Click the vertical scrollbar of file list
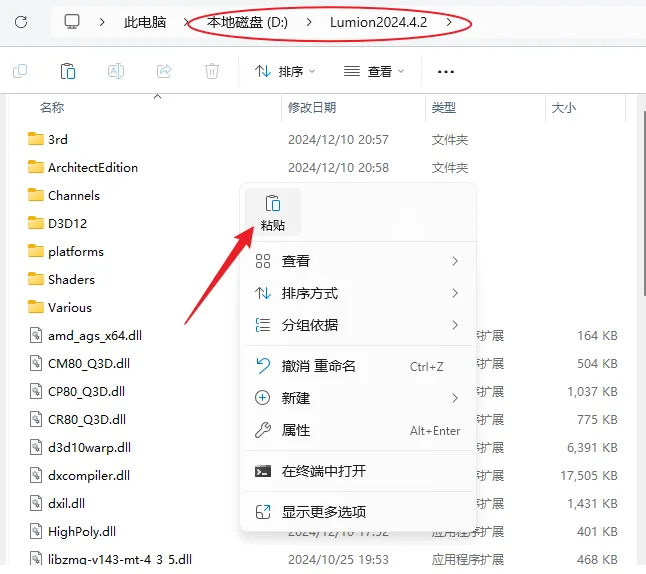Viewport: 646px width, 574px height. point(644,203)
